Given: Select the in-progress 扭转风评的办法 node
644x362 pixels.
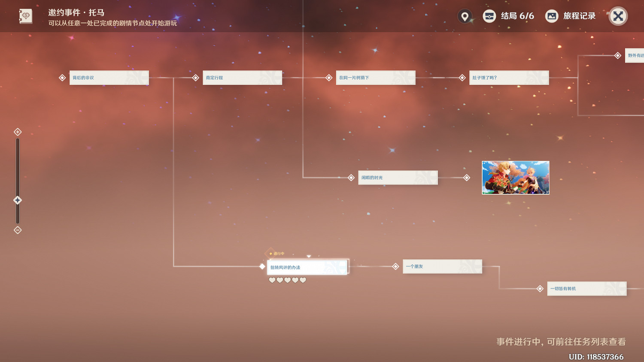Looking at the screenshot, I should point(307,267).
